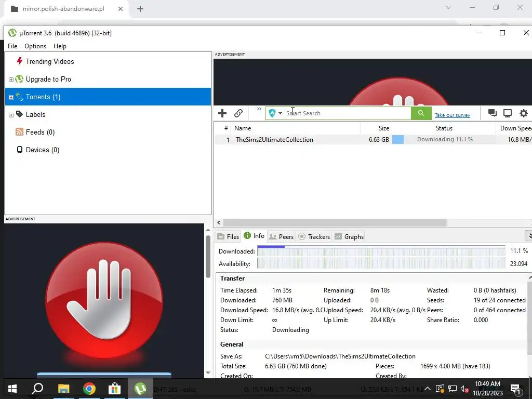Open Windows taskbar search
This screenshot has width=532, height=399.
tap(37, 389)
